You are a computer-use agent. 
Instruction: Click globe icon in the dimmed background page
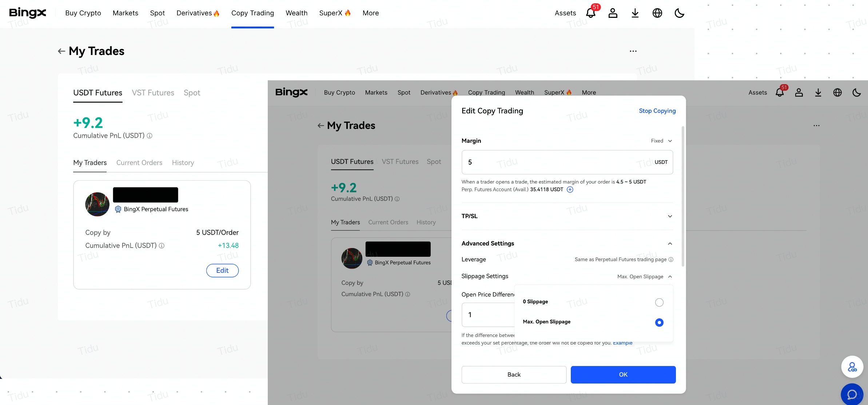pos(837,93)
